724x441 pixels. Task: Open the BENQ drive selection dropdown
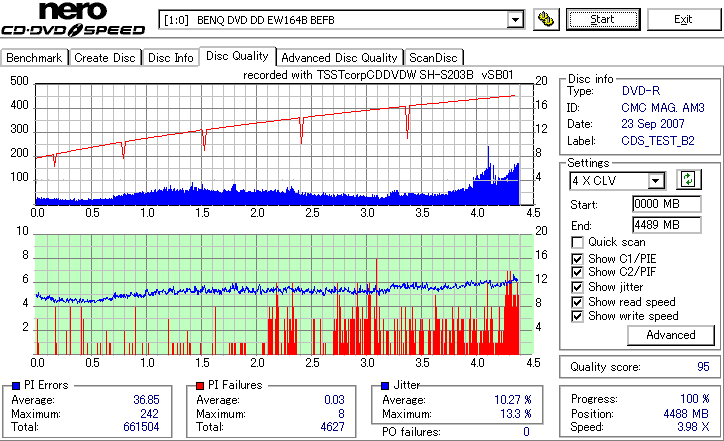pyautogui.click(x=515, y=20)
